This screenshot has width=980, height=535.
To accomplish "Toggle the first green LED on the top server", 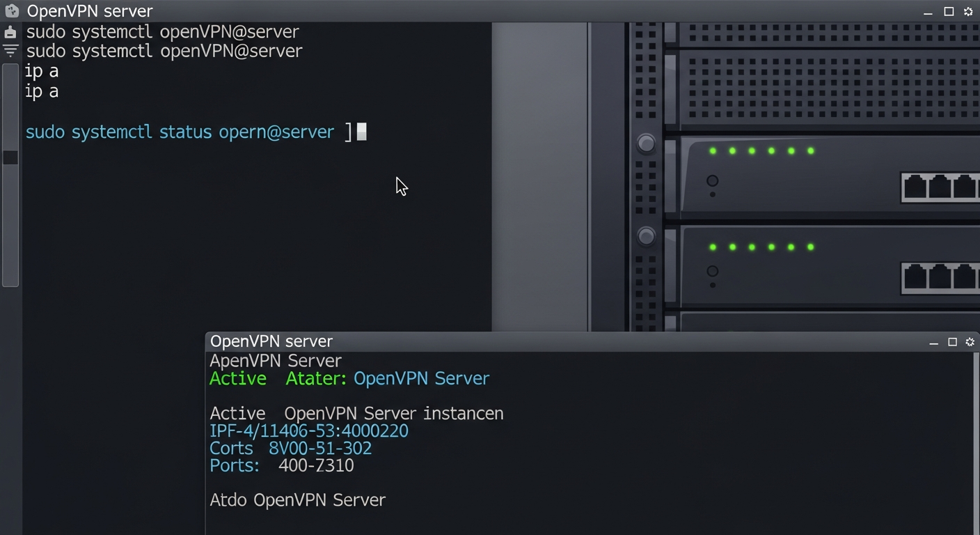I will (712, 150).
